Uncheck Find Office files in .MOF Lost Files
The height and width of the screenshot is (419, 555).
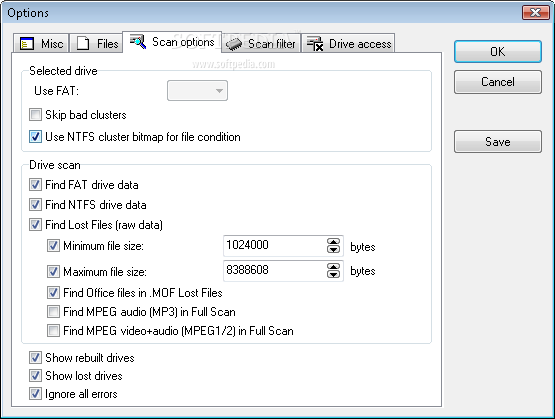tap(53, 293)
